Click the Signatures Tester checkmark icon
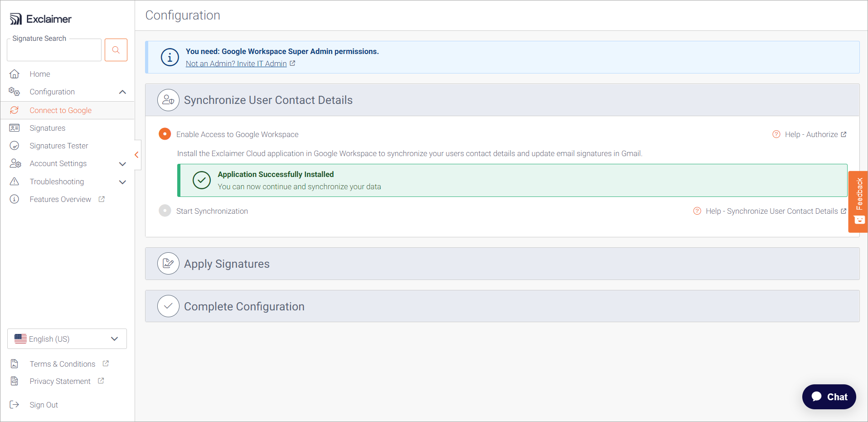The image size is (868, 422). tap(15, 146)
